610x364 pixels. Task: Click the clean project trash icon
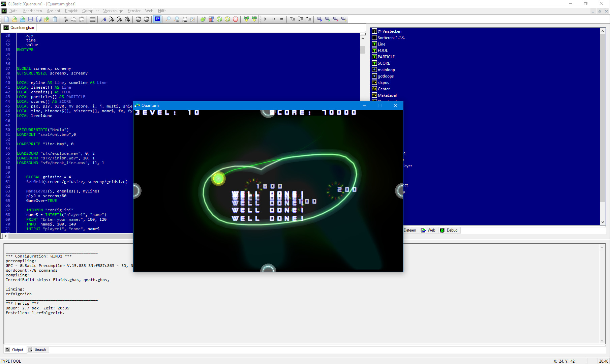(55, 19)
